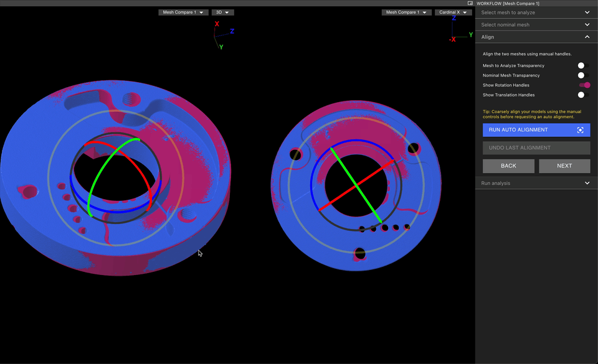Click the workflow panel popout icon
The image size is (598, 364).
coord(470,3)
